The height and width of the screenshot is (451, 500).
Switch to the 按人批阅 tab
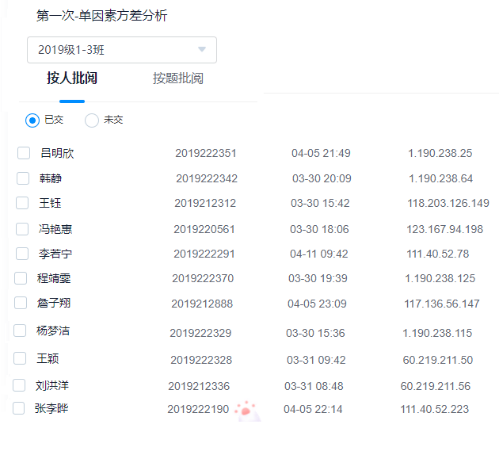pyautogui.click(x=72, y=78)
